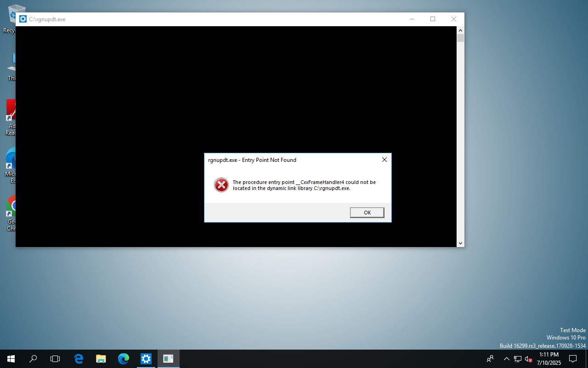Click the console scrollbar down arrow
Image resolution: width=588 pixels, height=368 pixels.
pyautogui.click(x=460, y=243)
